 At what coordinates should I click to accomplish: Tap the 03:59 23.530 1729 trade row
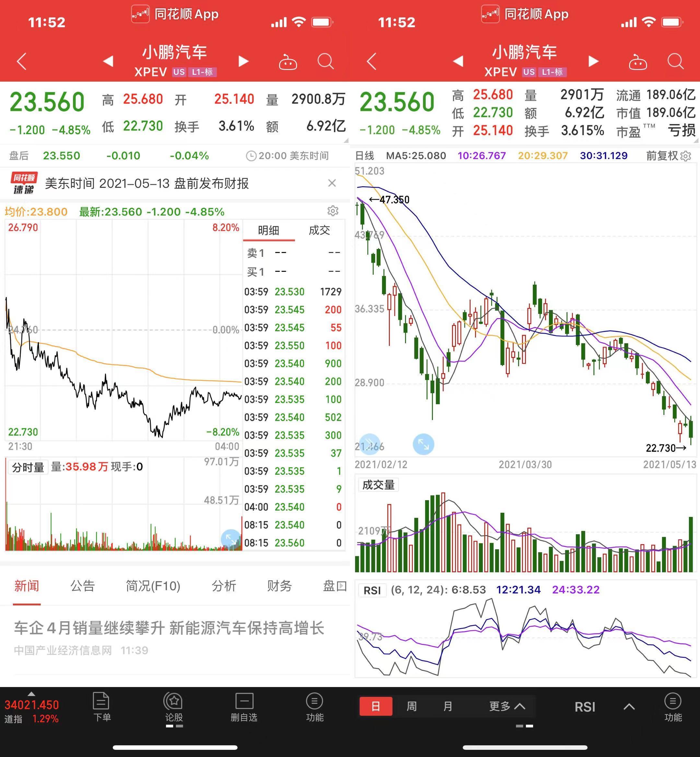point(293,292)
